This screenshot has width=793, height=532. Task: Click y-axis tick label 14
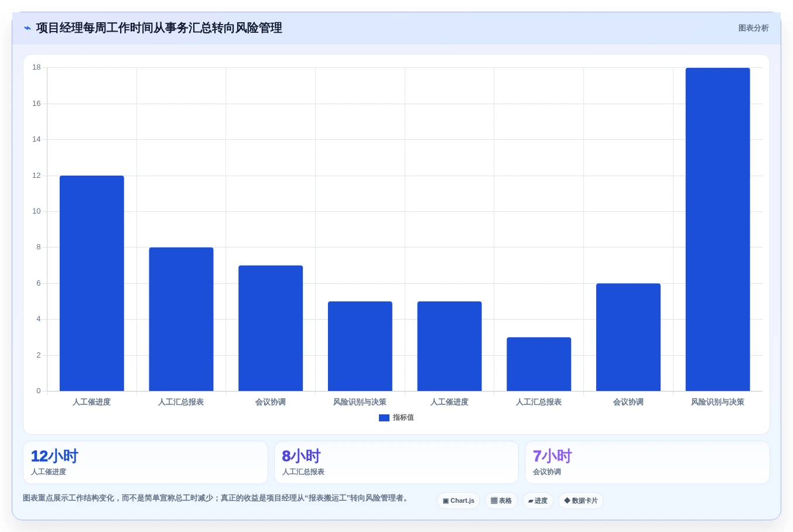click(36, 139)
